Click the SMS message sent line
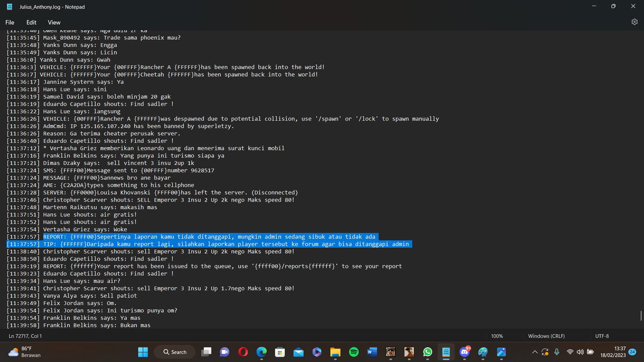Screen dimensions: 644x362 tap(110, 170)
